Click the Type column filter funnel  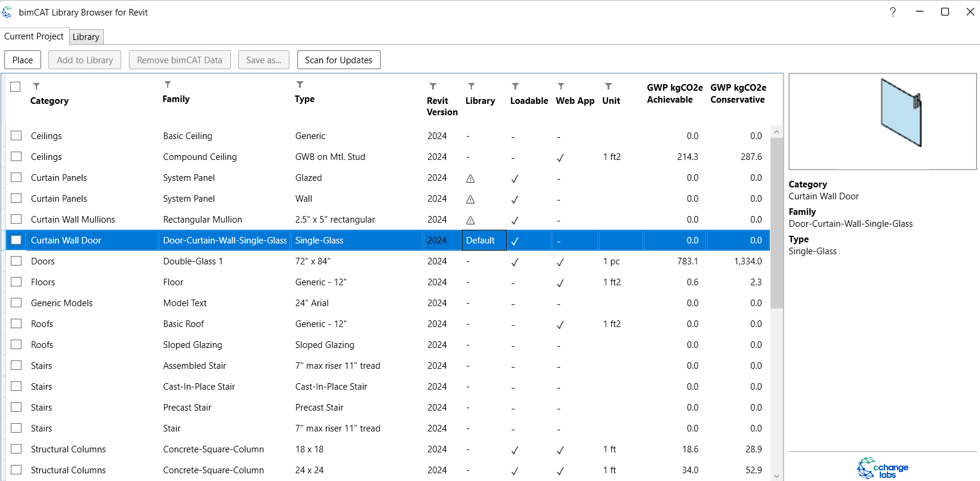(x=300, y=85)
